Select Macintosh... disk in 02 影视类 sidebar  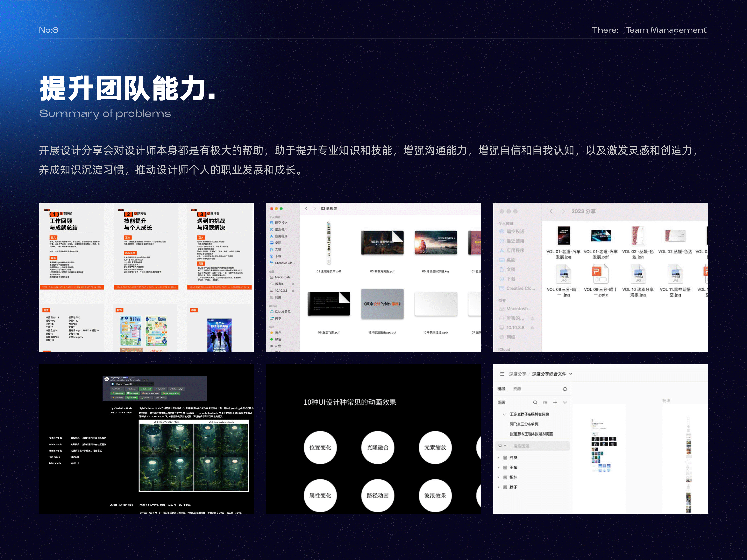tap(281, 277)
